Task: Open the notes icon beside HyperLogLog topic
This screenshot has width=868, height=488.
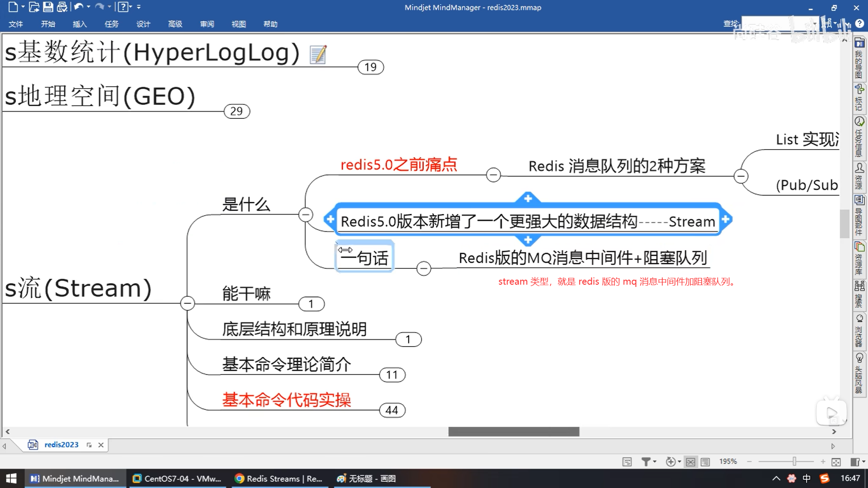Action: pyautogui.click(x=318, y=55)
